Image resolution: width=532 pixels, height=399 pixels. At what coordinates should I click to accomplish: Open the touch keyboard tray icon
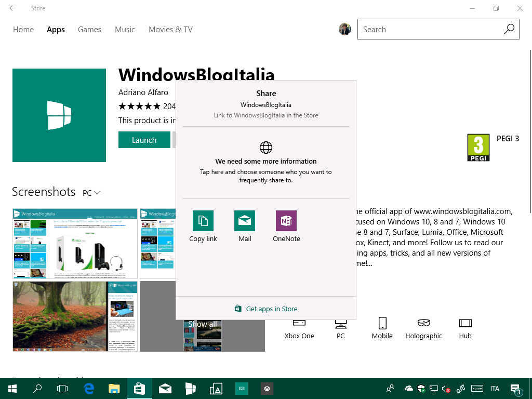(x=477, y=389)
